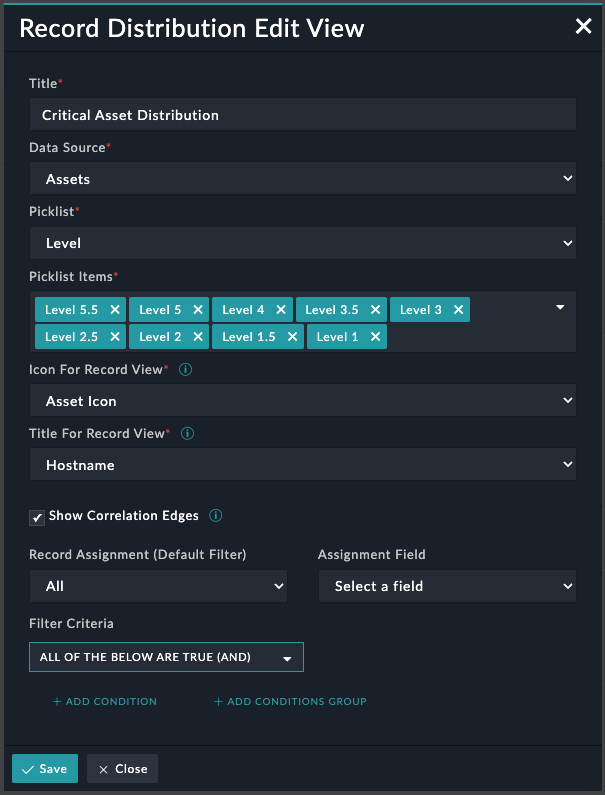Open the Asset Icon dropdown
The height and width of the screenshot is (795, 605).
[302, 401]
